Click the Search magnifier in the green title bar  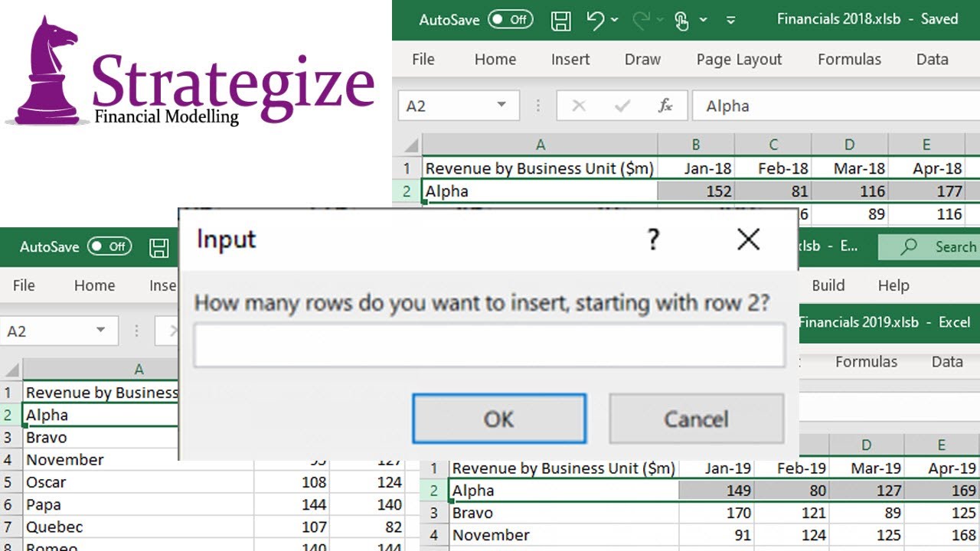pos(909,246)
